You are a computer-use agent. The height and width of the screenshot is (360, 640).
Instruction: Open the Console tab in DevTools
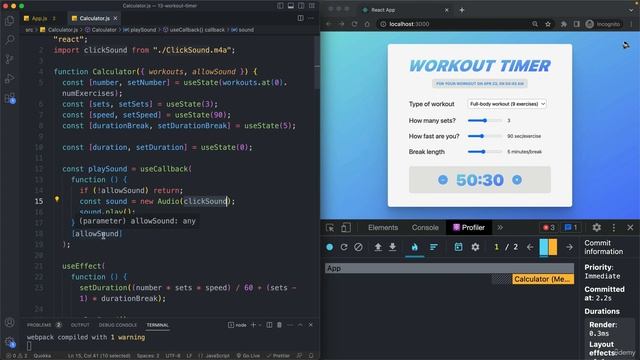[425, 227]
